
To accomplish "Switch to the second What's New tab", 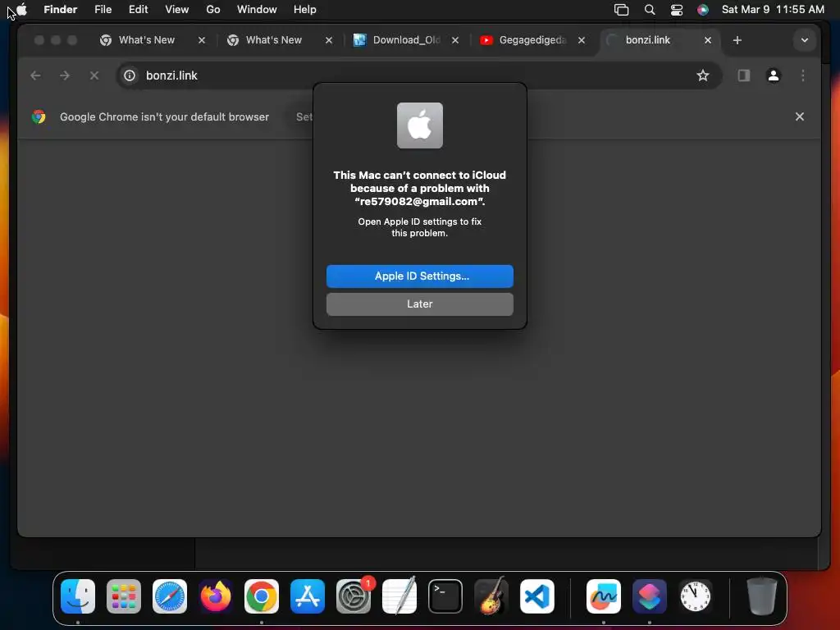I will [x=274, y=40].
